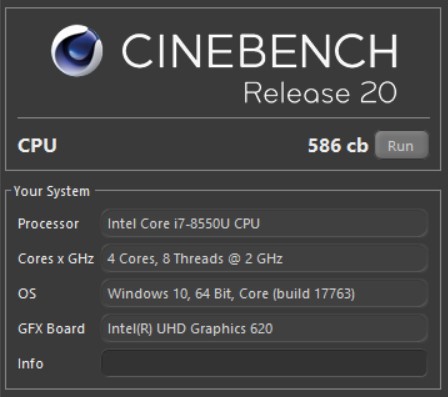
Task: Click the Cinebench sphere logo icon
Action: (77, 50)
